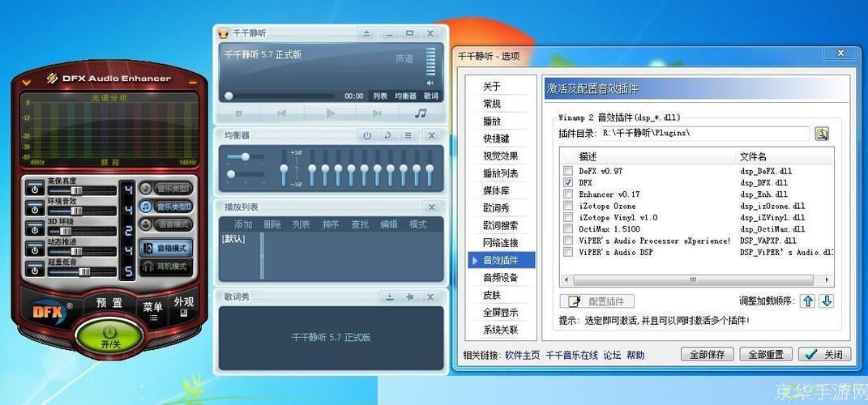
Task: Click the playback progress bar knob
Action: click(x=229, y=96)
